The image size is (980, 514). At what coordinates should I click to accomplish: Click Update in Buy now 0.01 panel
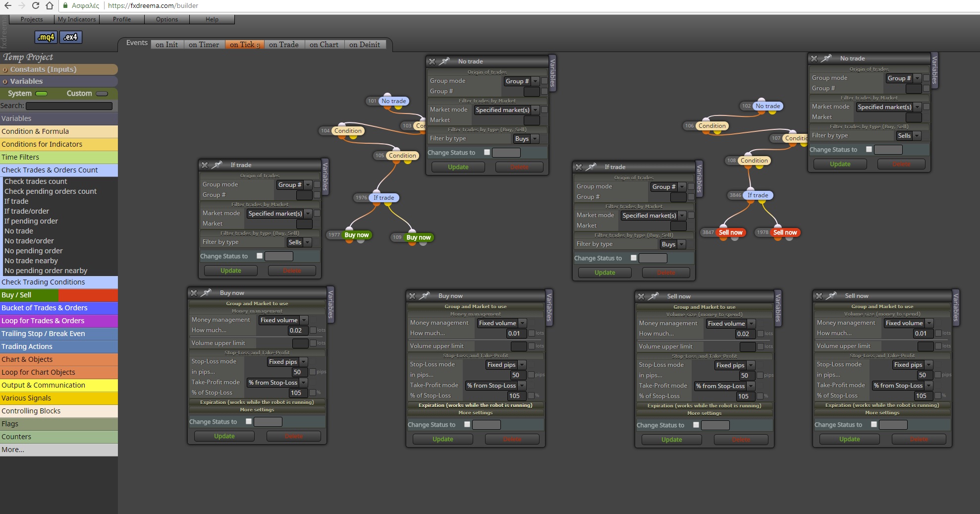443,439
